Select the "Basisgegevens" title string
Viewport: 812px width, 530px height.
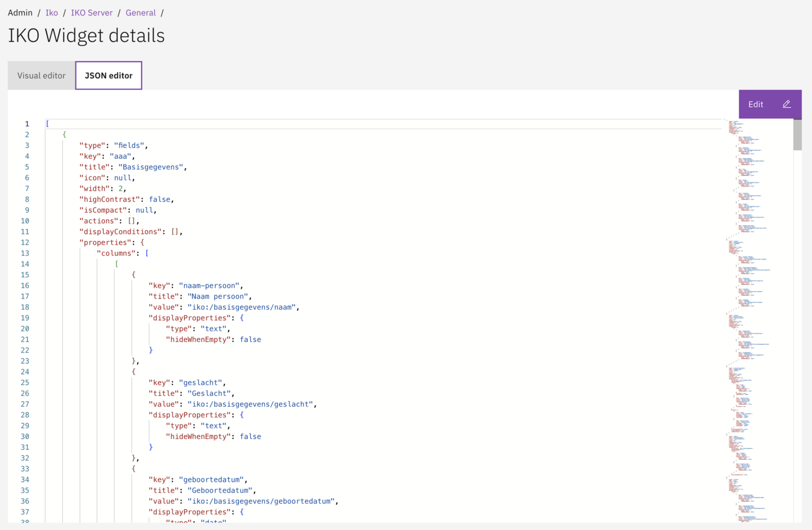[x=151, y=166]
